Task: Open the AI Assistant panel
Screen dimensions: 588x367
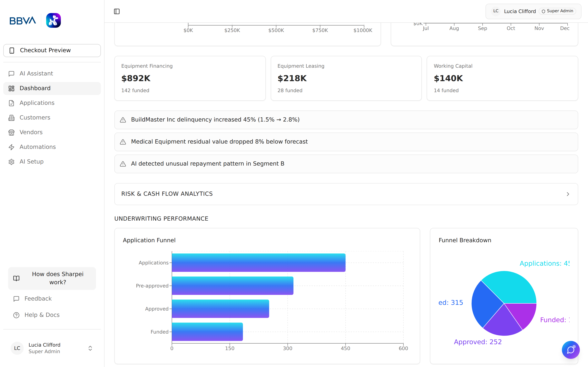Action: click(36, 73)
